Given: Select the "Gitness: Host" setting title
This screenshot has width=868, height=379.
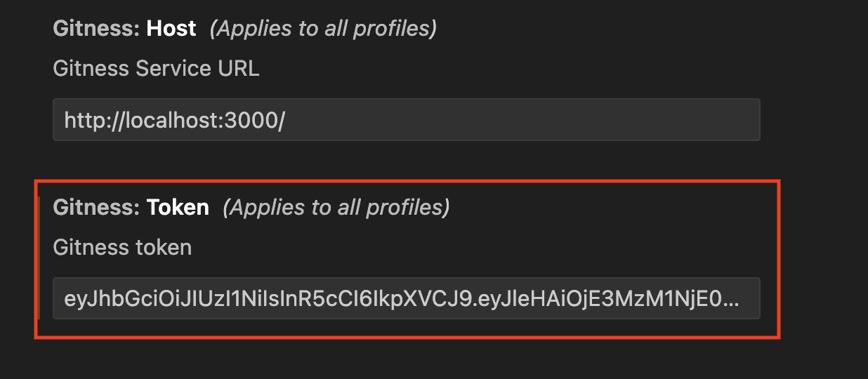Looking at the screenshot, I should [124, 29].
